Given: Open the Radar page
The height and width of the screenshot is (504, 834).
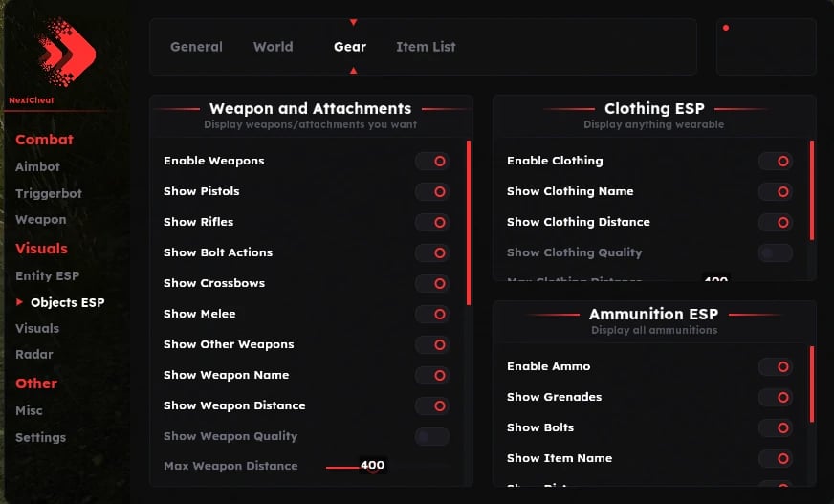Looking at the screenshot, I should click(34, 354).
